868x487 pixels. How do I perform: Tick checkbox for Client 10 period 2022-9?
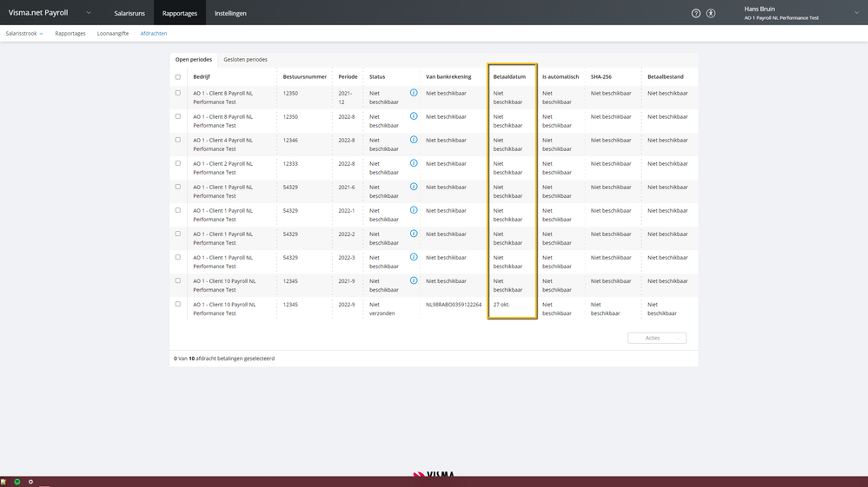tap(178, 304)
